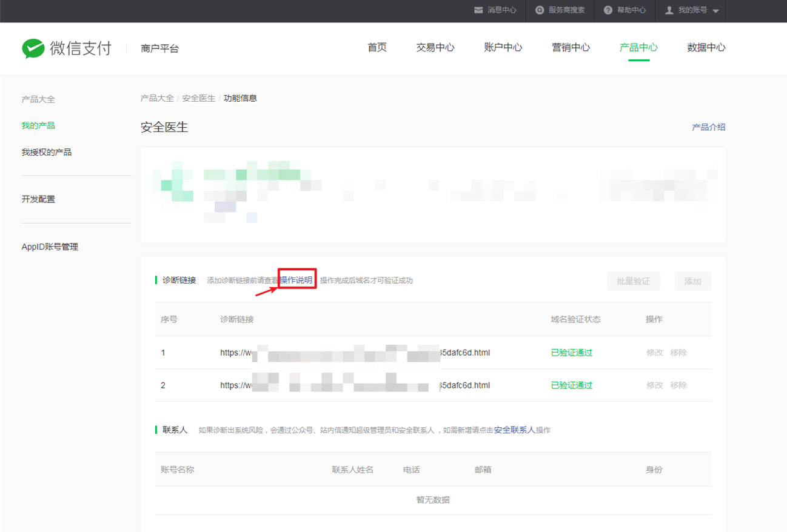Click the 安全医生 page title
Screen dimensions: 787x532
coord(164,127)
